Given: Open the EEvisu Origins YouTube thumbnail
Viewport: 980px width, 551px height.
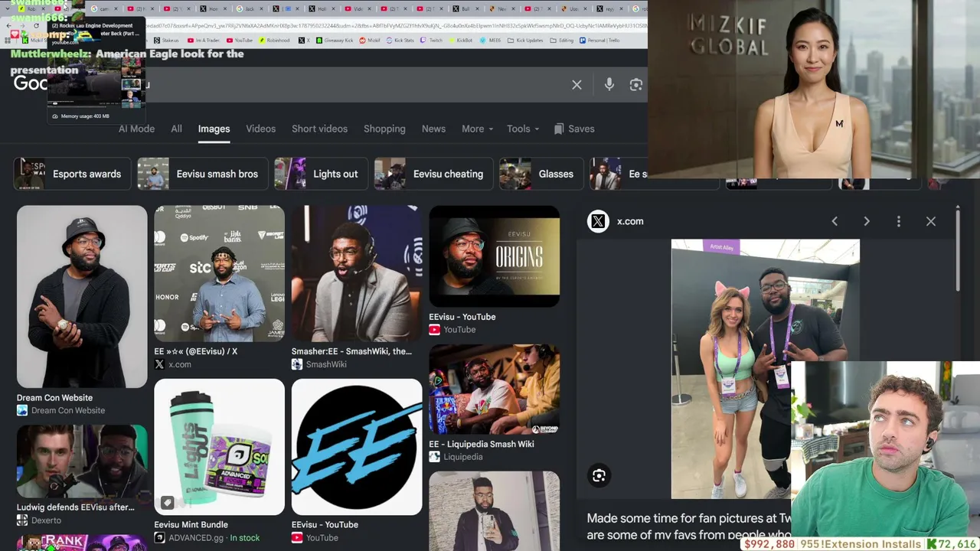Looking at the screenshot, I should pos(495,256).
